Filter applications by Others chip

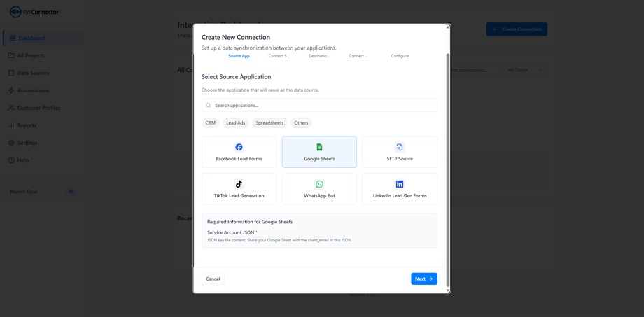[301, 122]
